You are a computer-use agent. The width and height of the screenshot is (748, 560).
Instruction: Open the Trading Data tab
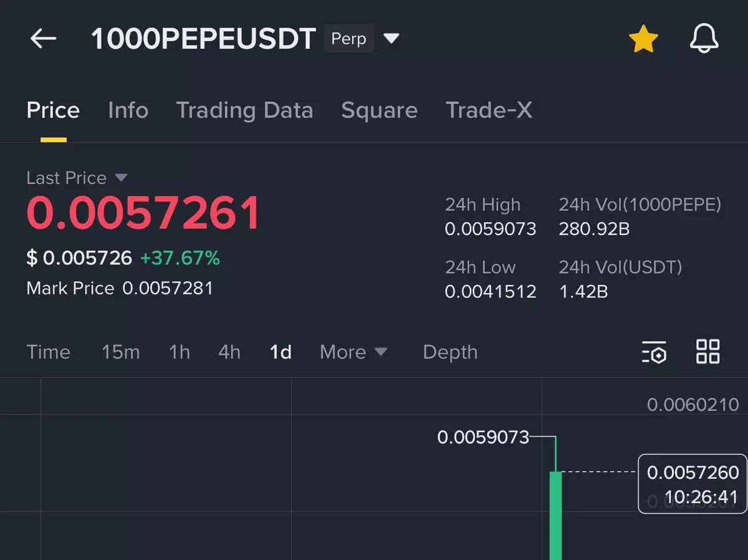(x=244, y=110)
